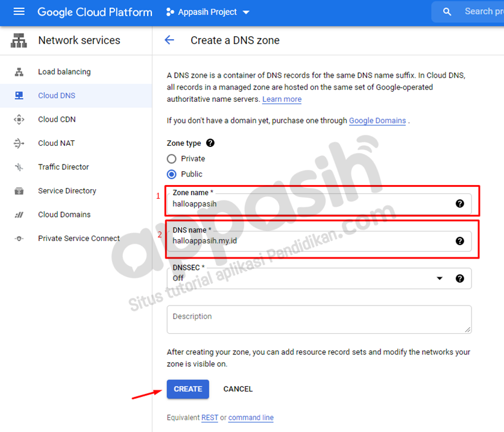This screenshot has width=504, height=432.
Task: Click the Network services title
Action: point(79,40)
